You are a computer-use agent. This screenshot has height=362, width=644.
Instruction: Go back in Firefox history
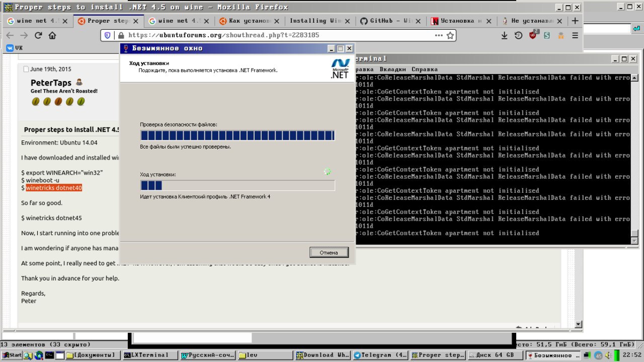tap(10, 35)
